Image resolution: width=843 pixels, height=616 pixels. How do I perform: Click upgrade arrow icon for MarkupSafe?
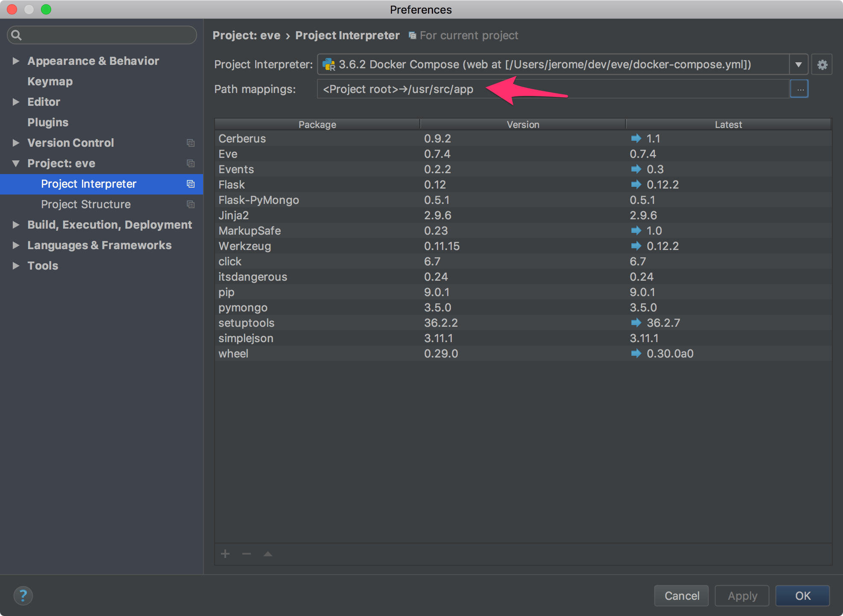tap(636, 230)
